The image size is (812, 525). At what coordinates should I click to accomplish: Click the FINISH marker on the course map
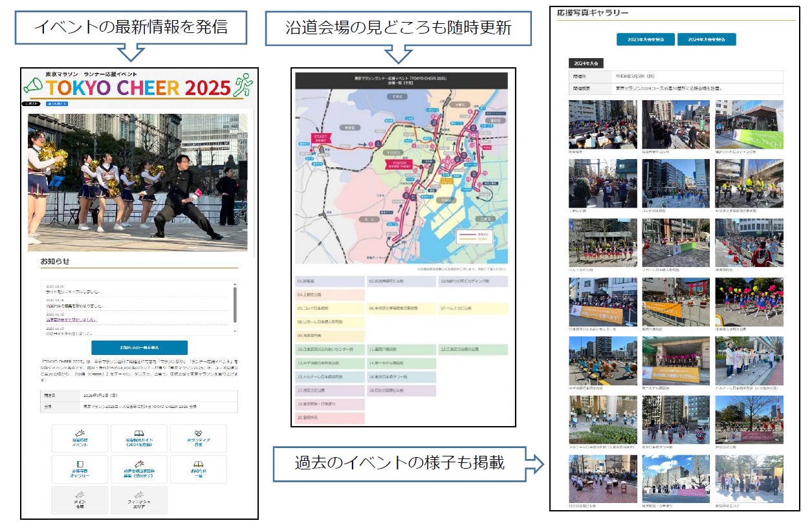click(399, 164)
